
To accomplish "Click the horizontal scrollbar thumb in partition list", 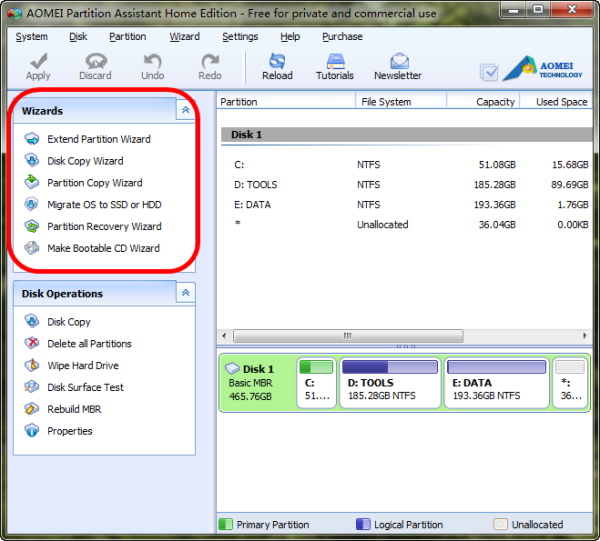I will tap(348, 336).
